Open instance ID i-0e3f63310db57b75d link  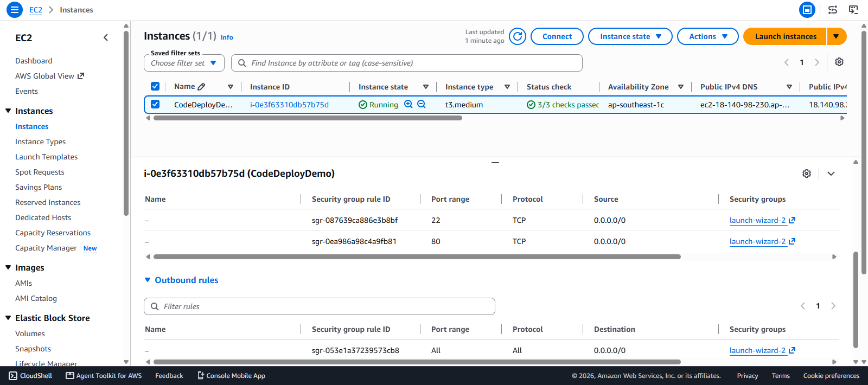click(289, 105)
